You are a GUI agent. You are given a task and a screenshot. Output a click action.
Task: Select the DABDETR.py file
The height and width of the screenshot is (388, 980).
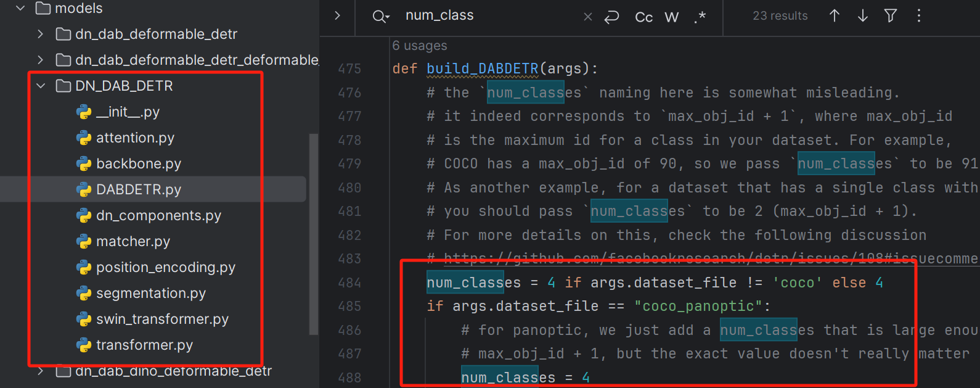(x=139, y=189)
